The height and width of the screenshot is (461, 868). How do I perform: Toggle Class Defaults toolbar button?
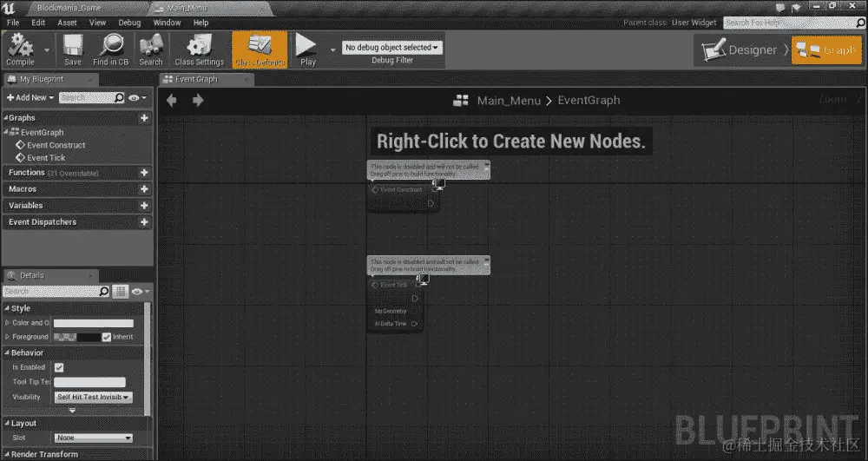pos(260,49)
